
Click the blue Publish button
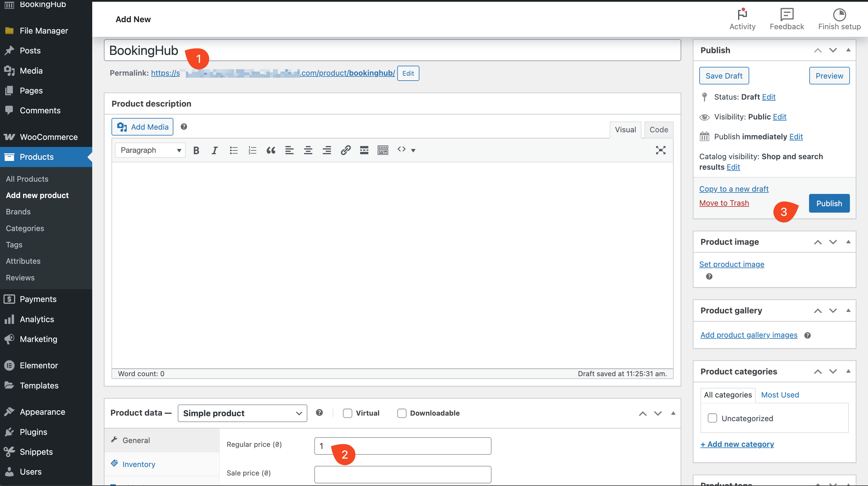(829, 203)
